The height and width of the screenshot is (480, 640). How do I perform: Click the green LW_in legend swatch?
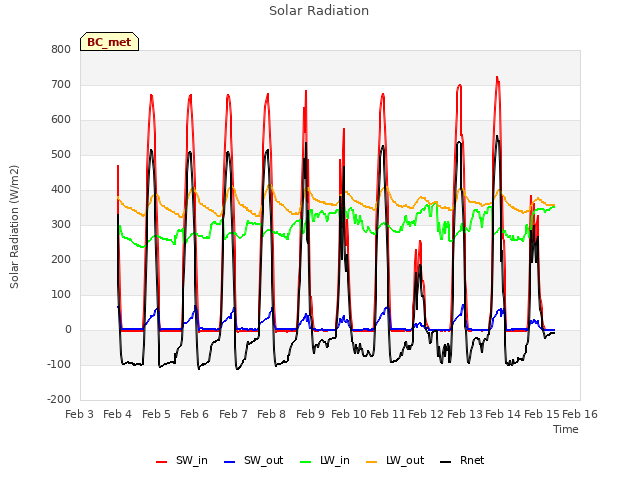click(306, 462)
